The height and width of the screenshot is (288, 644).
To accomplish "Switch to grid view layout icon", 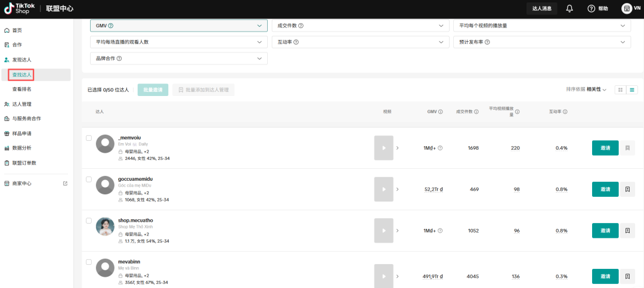I will pyautogui.click(x=620, y=89).
